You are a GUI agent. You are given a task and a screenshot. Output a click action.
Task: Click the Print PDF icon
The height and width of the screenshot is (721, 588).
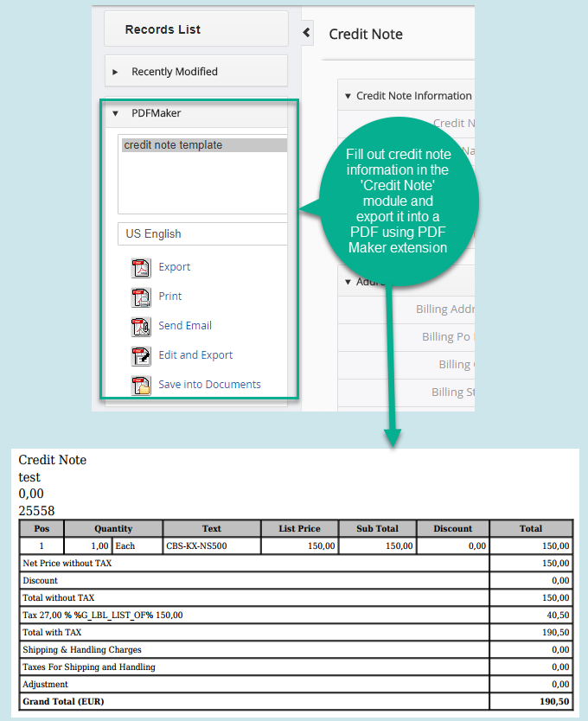(x=141, y=297)
